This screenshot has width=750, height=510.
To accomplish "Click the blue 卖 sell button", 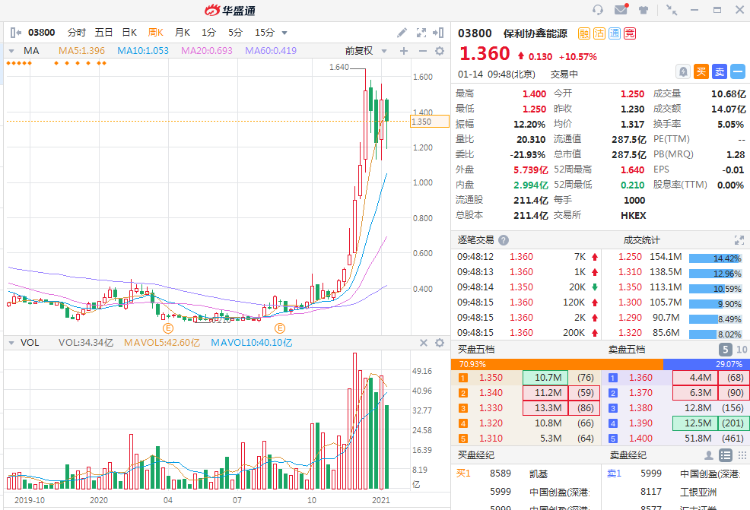I will click(x=719, y=72).
